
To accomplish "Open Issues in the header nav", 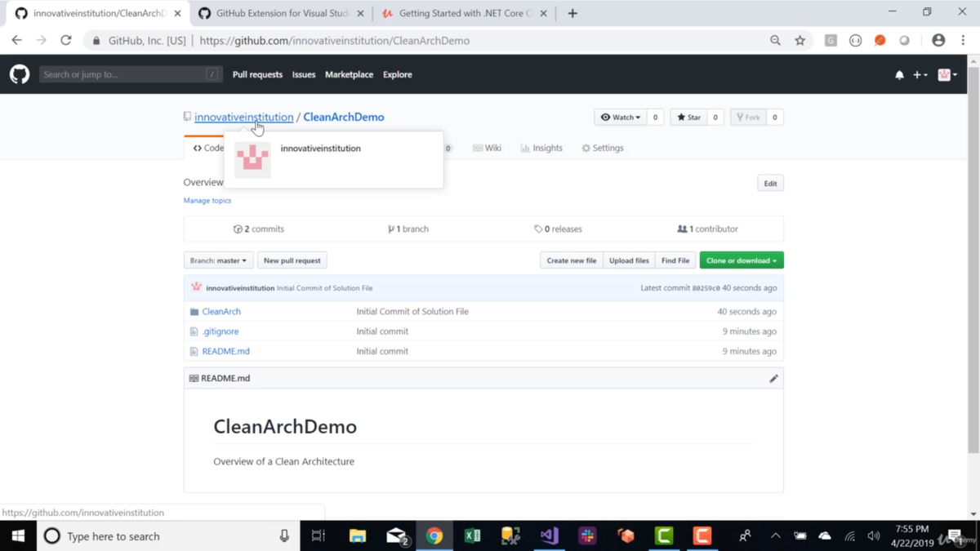I will pos(304,74).
